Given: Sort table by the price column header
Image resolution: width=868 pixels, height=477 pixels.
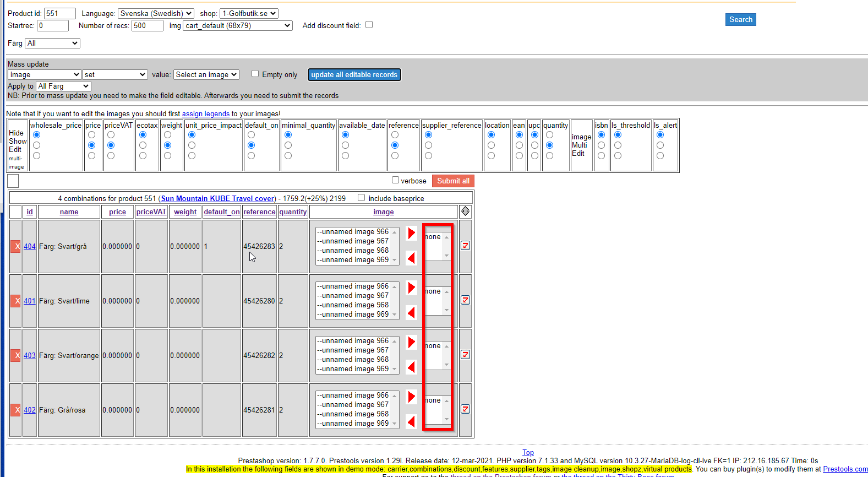Looking at the screenshot, I should (117, 212).
